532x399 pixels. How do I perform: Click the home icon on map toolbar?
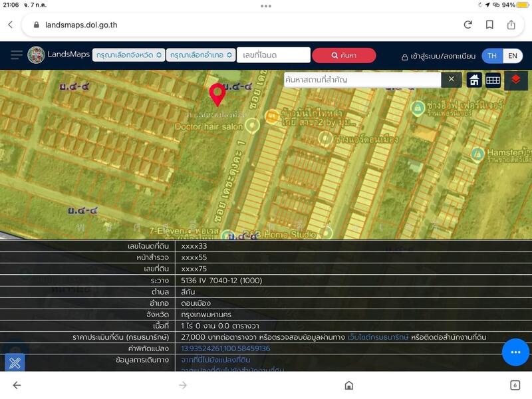point(474,80)
